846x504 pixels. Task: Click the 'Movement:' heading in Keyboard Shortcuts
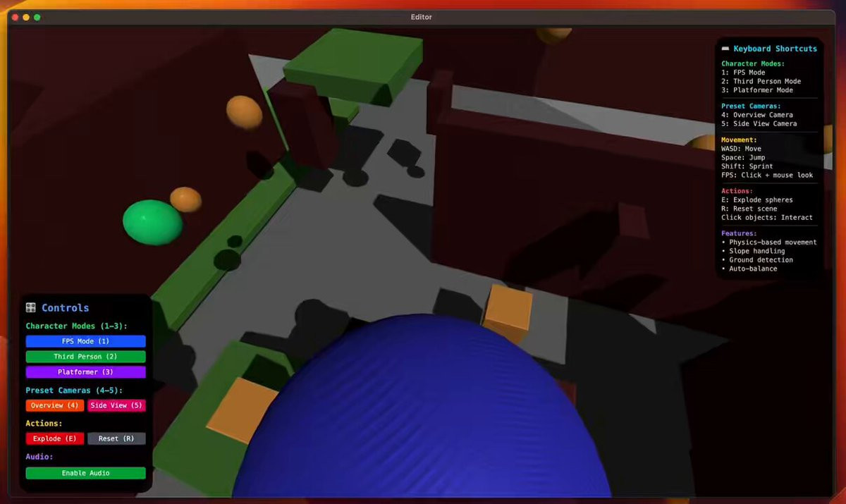click(739, 140)
